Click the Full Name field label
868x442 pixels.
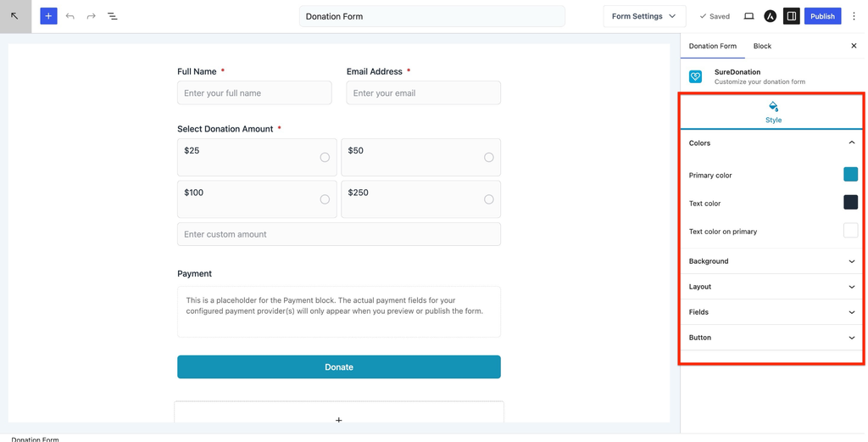(x=197, y=71)
